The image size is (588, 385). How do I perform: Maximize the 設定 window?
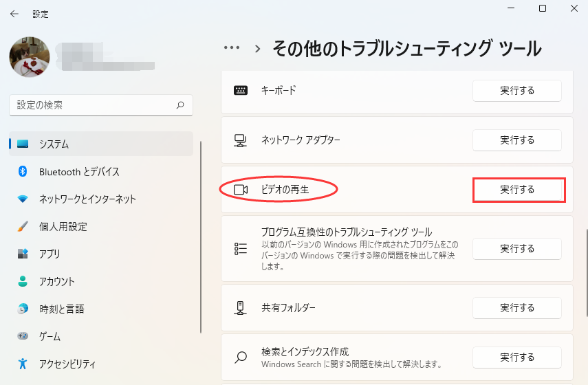tap(542, 8)
